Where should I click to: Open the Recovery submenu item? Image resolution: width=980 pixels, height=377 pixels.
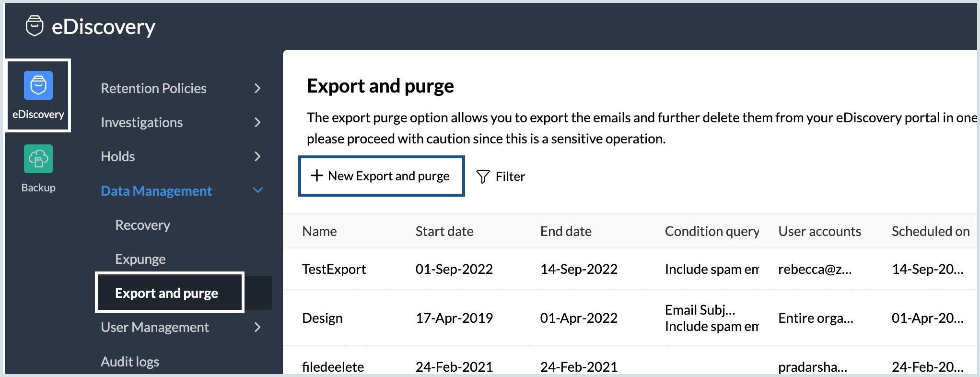pyautogui.click(x=142, y=225)
